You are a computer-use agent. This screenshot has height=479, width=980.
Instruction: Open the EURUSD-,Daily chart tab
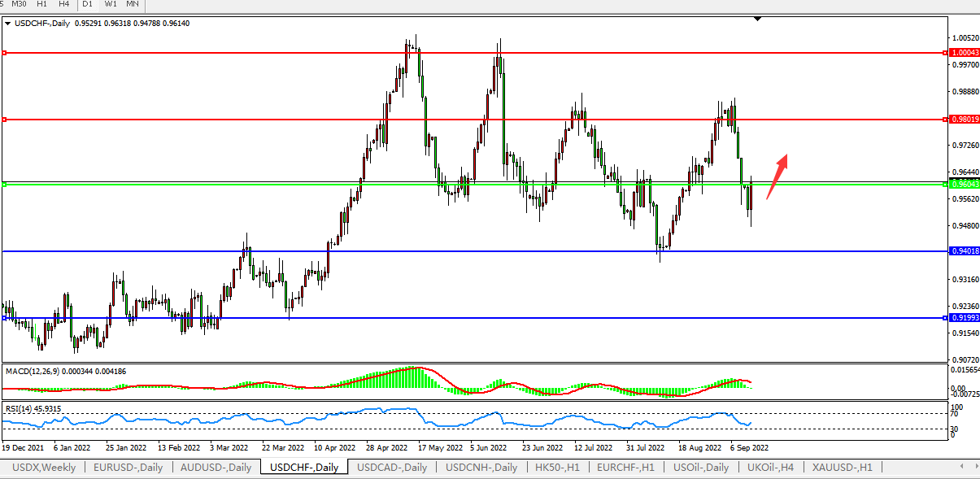point(128,468)
